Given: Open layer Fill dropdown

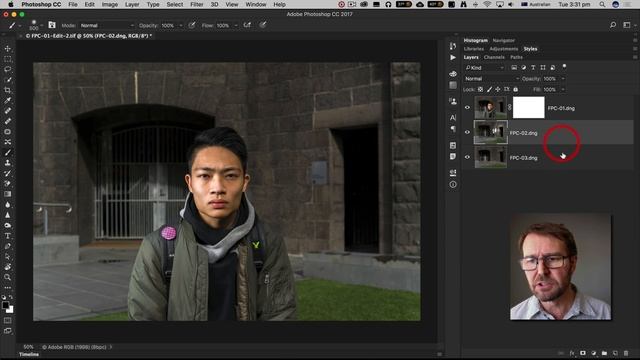Looking at the screenshot, I should 563,89.
